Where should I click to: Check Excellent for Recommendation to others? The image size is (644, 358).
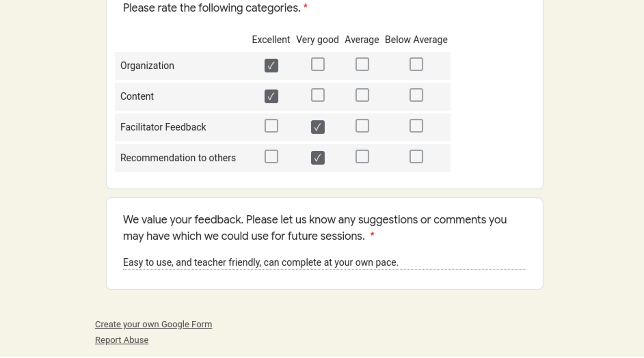(271, 157)
